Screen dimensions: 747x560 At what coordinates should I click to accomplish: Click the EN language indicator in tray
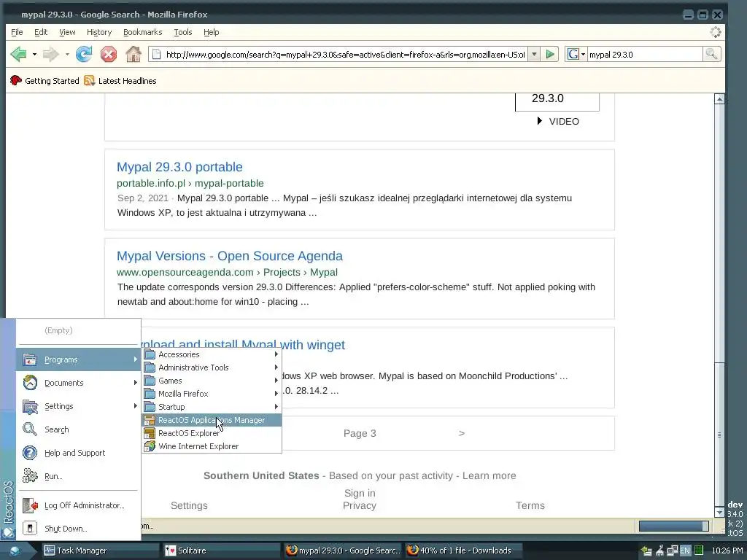coord(684,551)
